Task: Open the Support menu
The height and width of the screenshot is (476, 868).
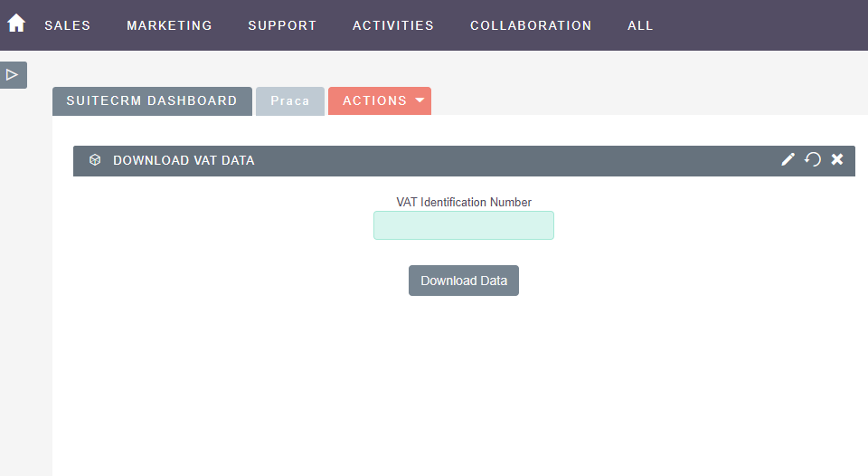Action: [x=282, y=25]
